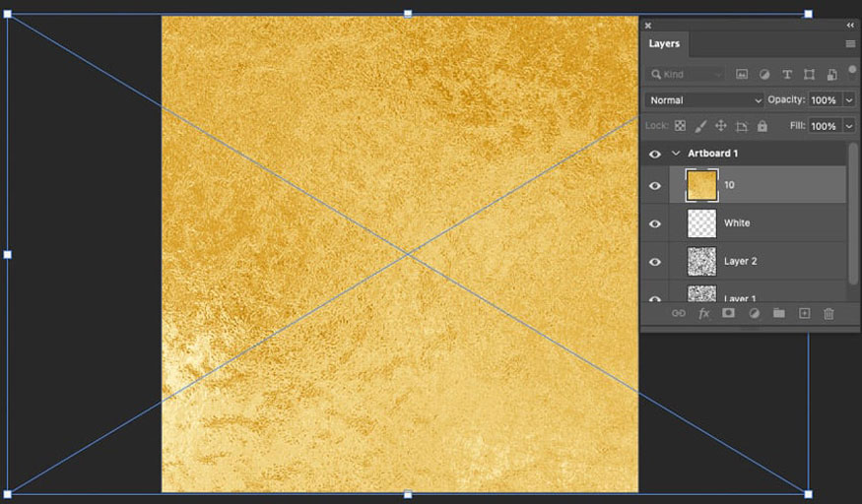Collapse the panel with double arrows
The height and width of the screenshot is (504, 862).
(x=850, y=26)
